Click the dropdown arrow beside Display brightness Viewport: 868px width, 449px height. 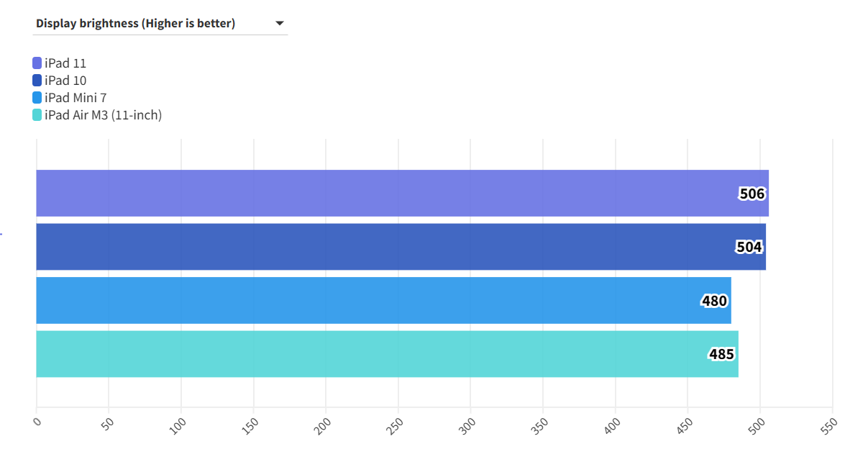pos(280,24)
